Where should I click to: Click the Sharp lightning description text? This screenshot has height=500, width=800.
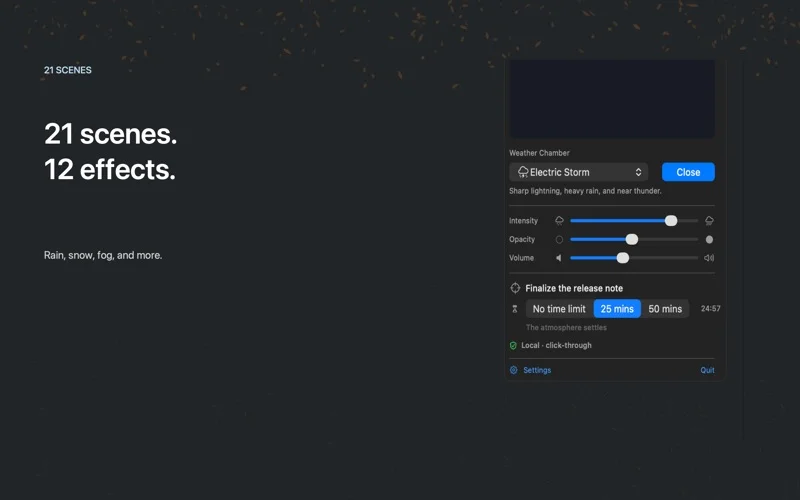[585, 191]
